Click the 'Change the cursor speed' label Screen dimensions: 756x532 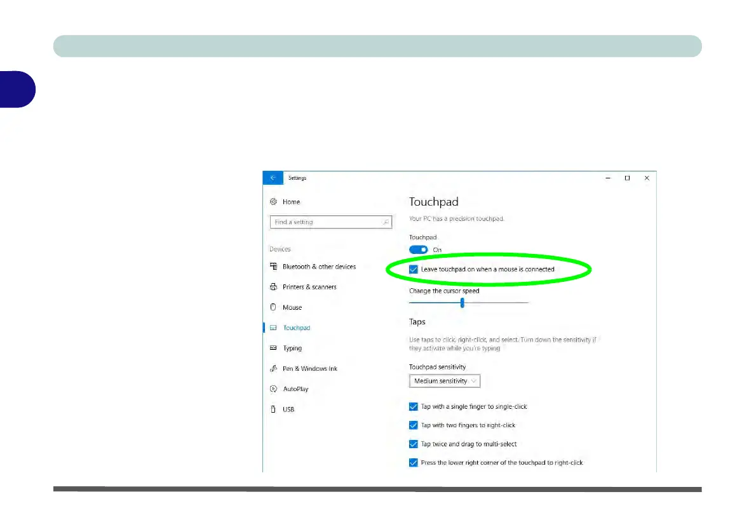click(444, 291)
